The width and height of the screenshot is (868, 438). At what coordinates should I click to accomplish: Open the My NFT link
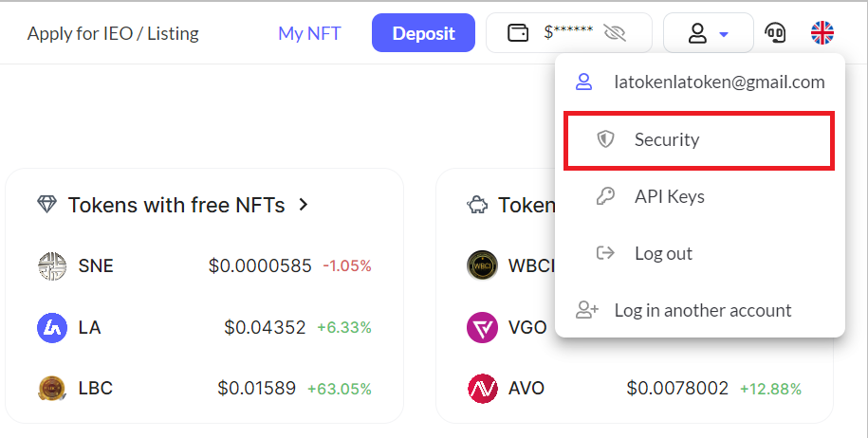point(309,34)
